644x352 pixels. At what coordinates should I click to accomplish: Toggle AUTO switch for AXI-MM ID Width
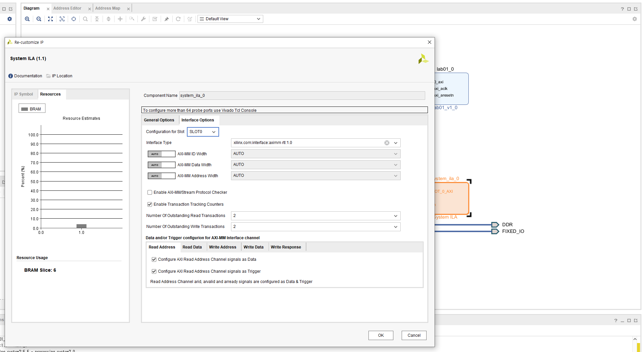click(161, 154)
